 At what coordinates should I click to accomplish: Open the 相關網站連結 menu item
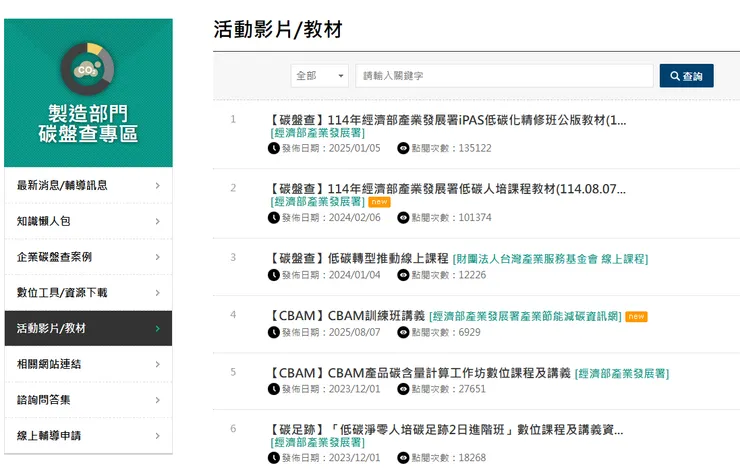(88, 364)
